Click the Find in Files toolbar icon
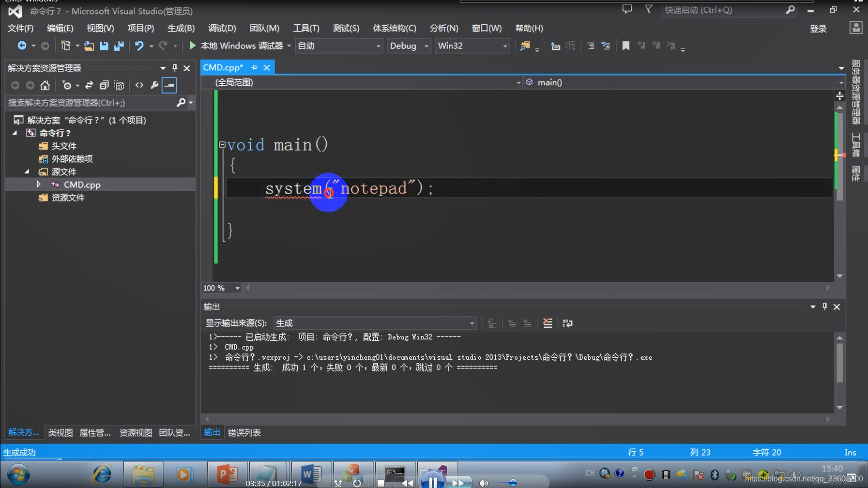Screen dimensions: 868x488 (525, 46)
